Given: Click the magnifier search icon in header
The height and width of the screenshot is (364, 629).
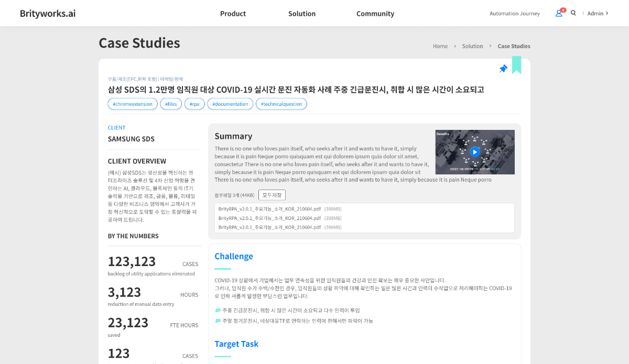Looking at the screenshot, I should click(573, 13).
